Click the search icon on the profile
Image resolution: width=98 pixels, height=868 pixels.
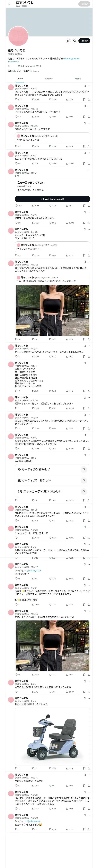point(75,41)
